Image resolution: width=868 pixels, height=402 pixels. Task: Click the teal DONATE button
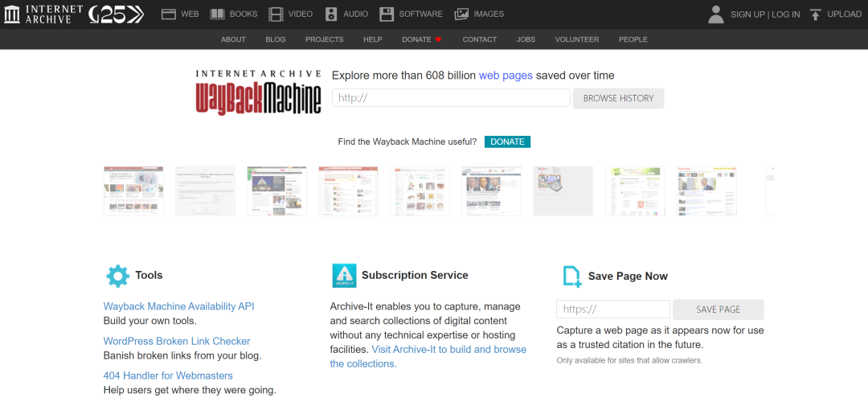[507, 142]
